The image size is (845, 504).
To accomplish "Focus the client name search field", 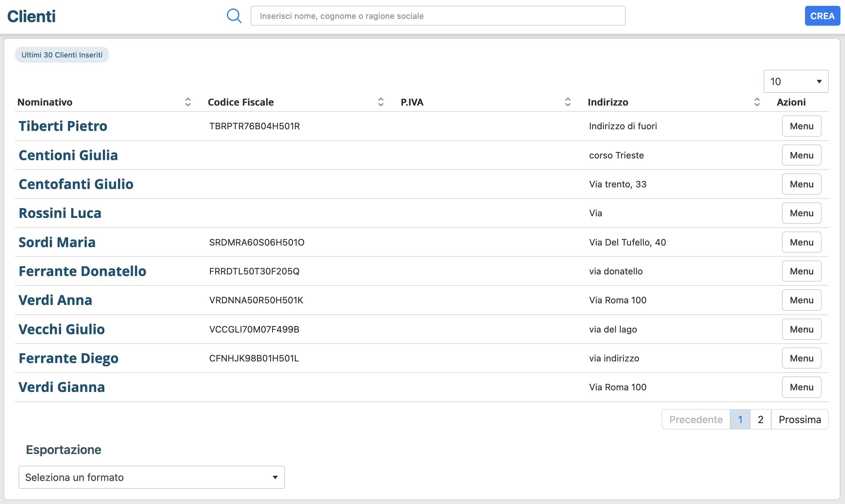I will [x=437, y=16].
